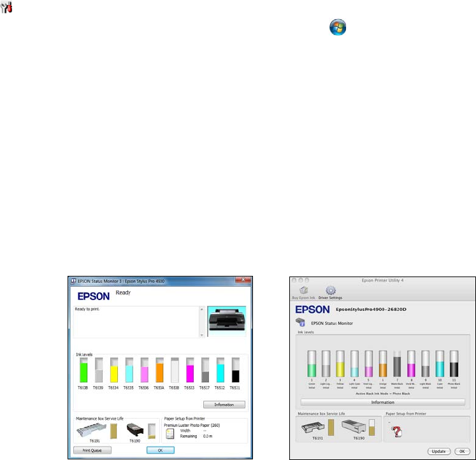
Task: Click ink tube 11 Photo Black in Printer Utility
Action: coord(454,364)
